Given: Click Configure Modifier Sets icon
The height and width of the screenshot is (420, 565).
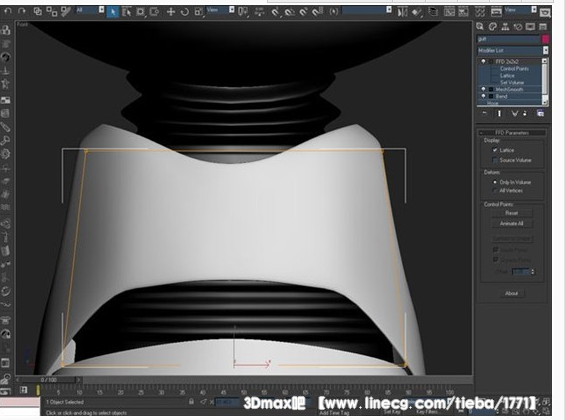Looking at the screenshot, I should tap(540, 113).
